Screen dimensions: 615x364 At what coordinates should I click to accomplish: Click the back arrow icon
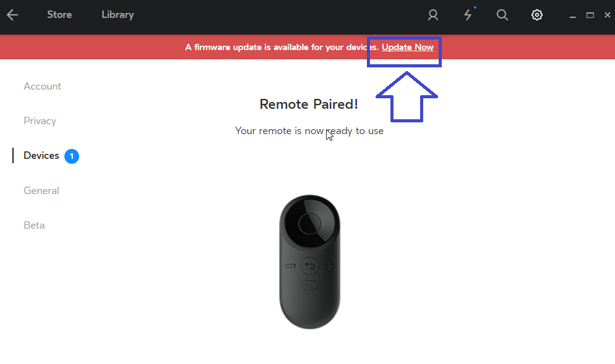tap(12, 15)
